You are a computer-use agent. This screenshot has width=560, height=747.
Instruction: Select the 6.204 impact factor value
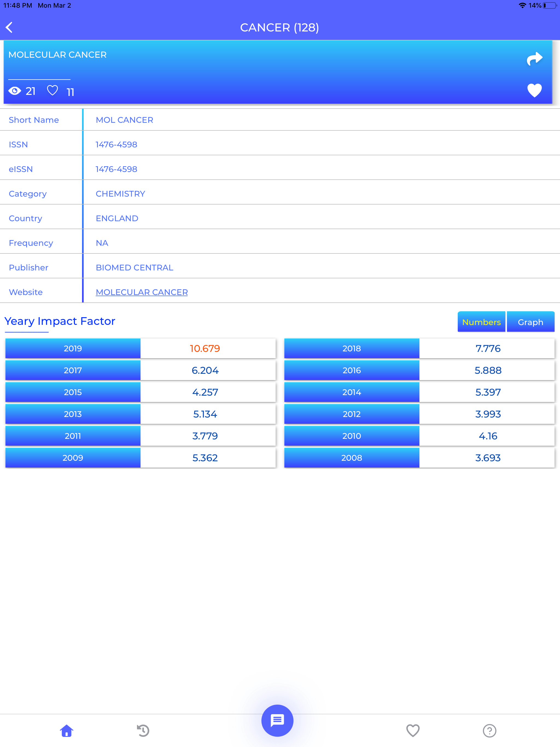point(205,370)
